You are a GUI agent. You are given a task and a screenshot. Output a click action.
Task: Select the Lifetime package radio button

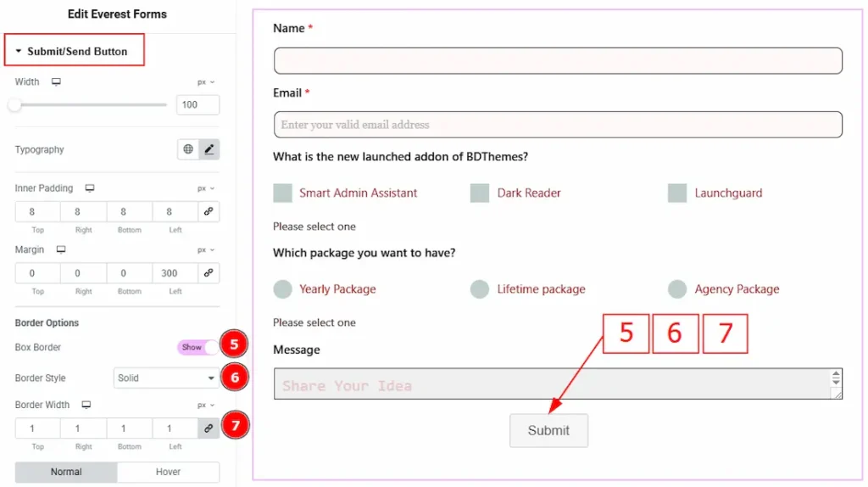480,289
